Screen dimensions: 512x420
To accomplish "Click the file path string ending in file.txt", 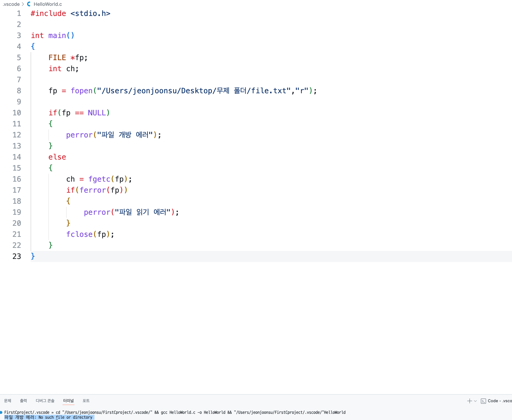I will click(194, 91).
